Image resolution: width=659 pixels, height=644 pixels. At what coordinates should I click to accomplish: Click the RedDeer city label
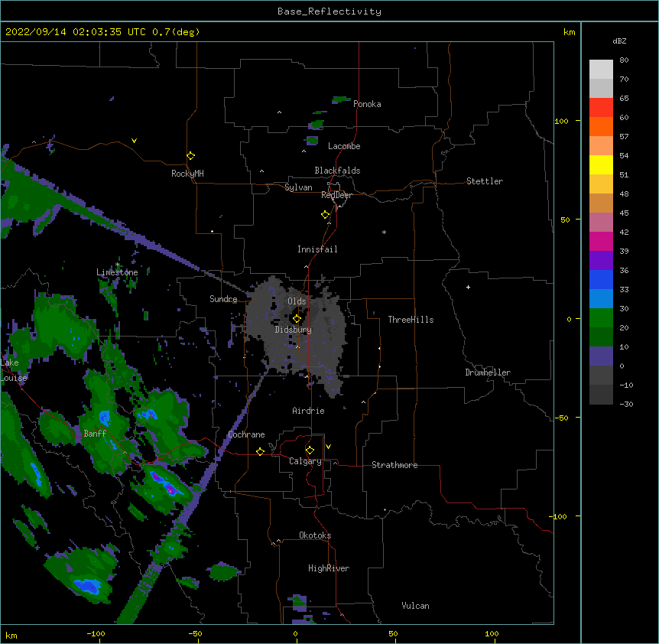click(x=336, y=195)
